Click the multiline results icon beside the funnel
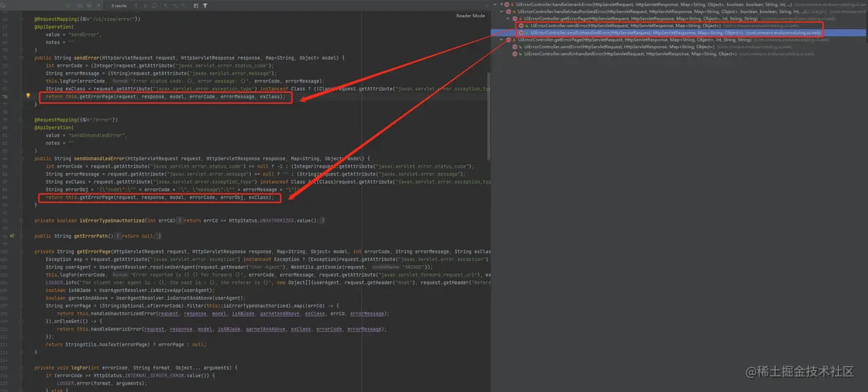Viewport: 868px width, 392px height. [195, 5]
